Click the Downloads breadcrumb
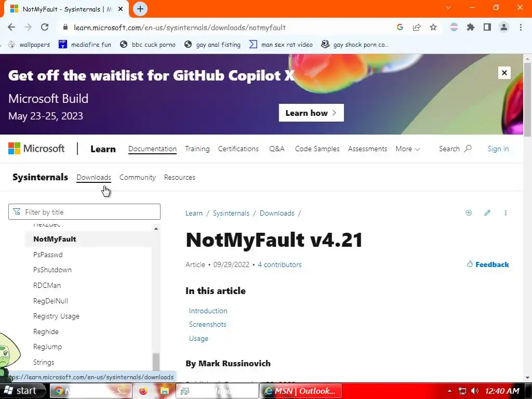532x399 pixels. point(277,213)
